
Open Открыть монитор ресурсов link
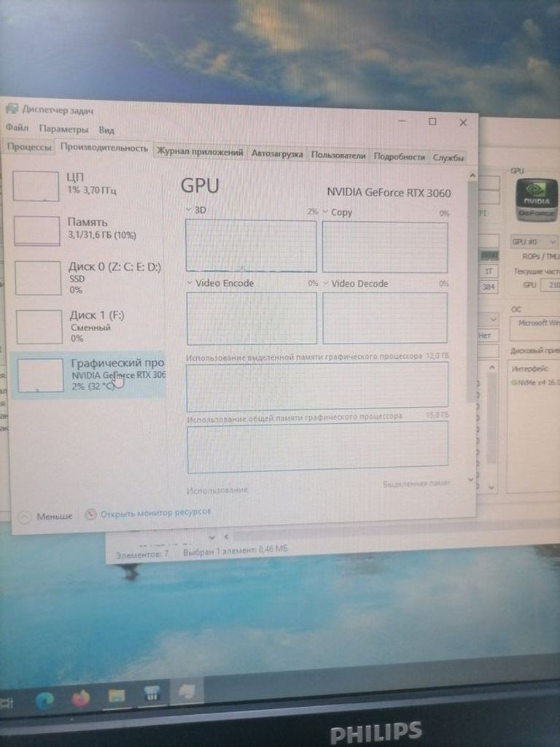[x=155, y=513]
